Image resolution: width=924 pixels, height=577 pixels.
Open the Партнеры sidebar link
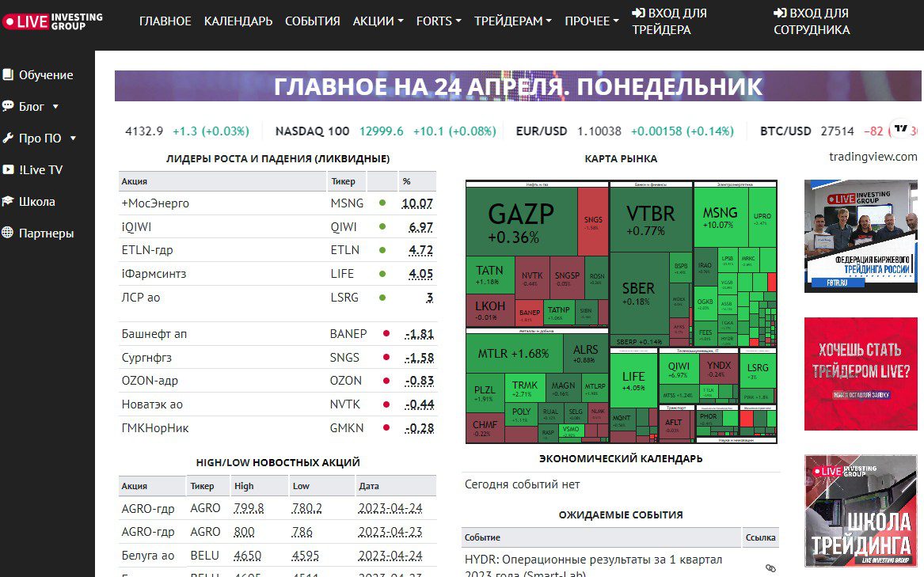[x=46, y=233]
